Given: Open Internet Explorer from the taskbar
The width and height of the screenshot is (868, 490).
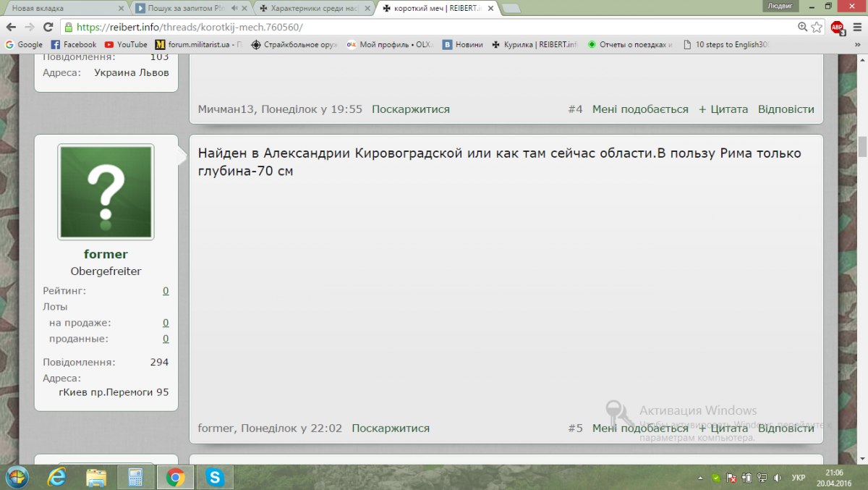Looking at the screenshot, I should pos(56,477).
